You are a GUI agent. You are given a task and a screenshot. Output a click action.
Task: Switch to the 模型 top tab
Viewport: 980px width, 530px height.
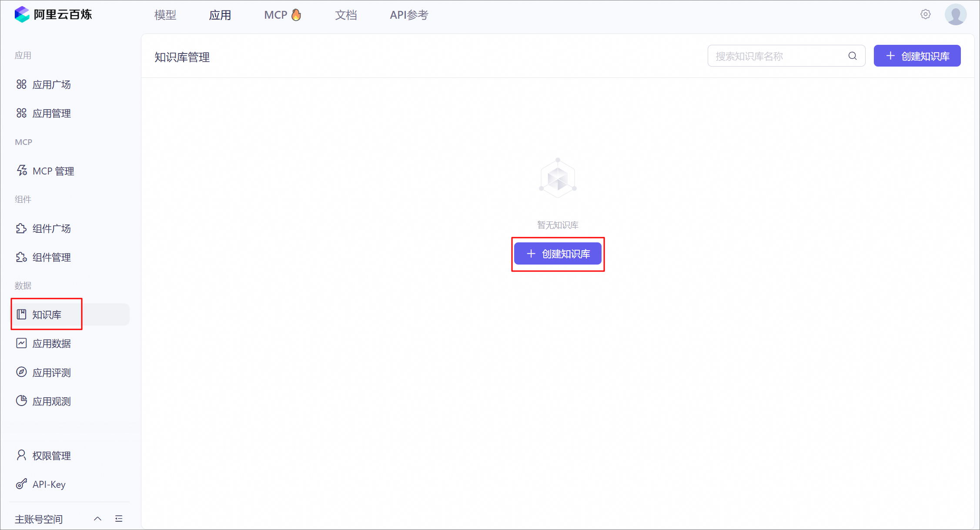(x=165, y=15)
